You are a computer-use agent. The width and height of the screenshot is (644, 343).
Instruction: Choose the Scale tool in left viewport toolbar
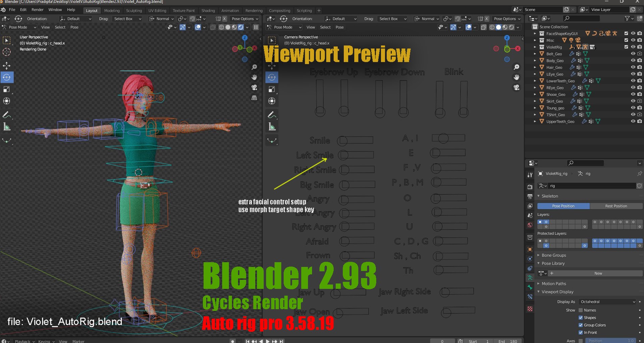[7, 89]
